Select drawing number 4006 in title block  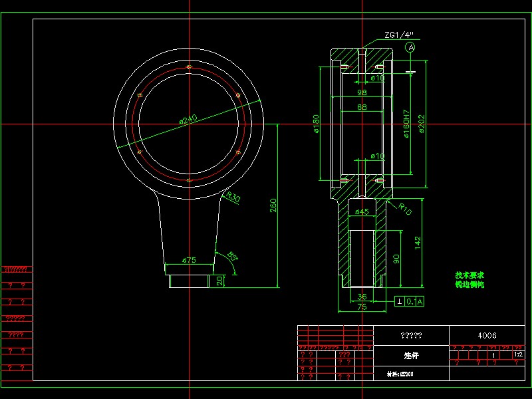(x=487, y=336)
